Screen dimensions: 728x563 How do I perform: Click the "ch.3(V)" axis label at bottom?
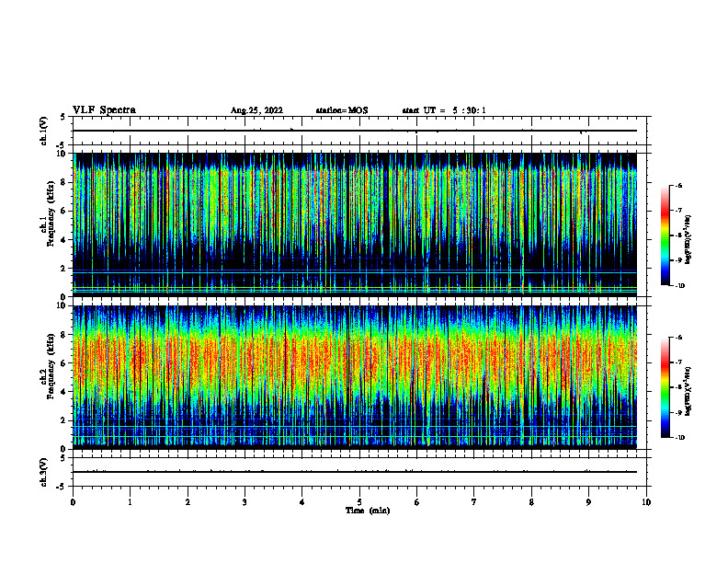pos(44,472)
